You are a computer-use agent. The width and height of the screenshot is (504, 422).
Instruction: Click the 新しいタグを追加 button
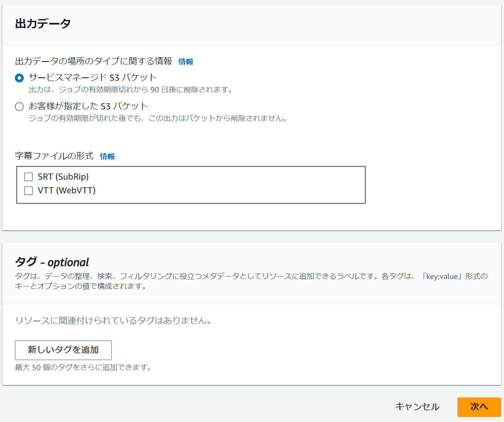pos(63,350)
